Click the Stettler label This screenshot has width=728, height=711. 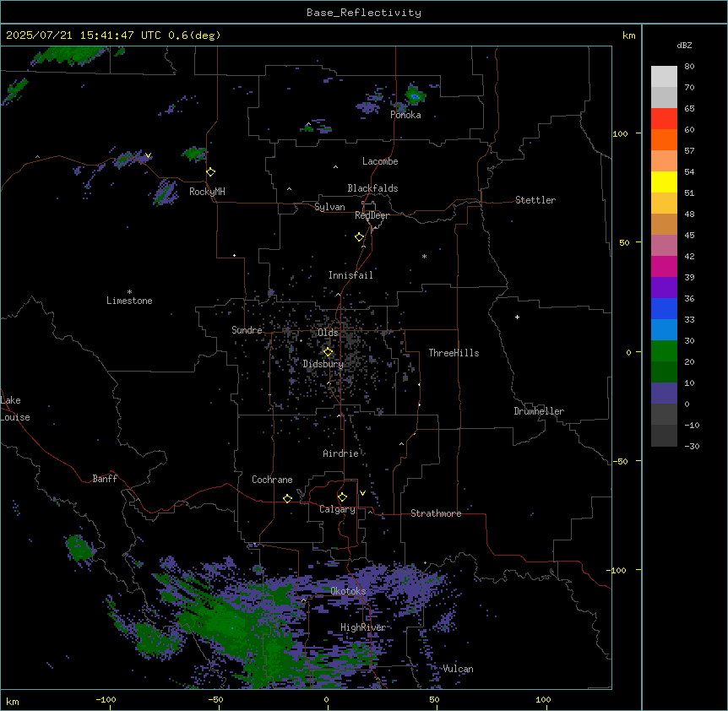coord(535,200)
